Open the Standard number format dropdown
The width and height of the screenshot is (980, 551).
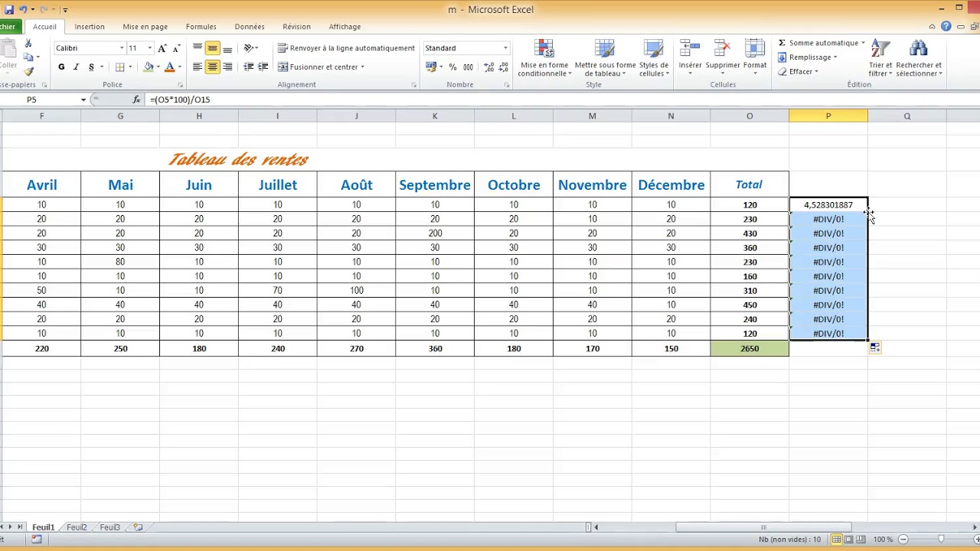505,48
